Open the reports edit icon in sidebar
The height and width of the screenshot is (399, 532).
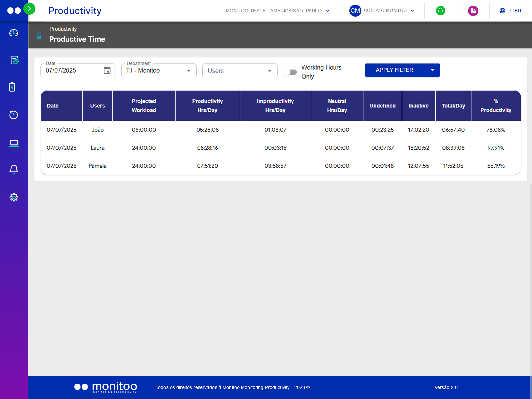click(14, 61)
